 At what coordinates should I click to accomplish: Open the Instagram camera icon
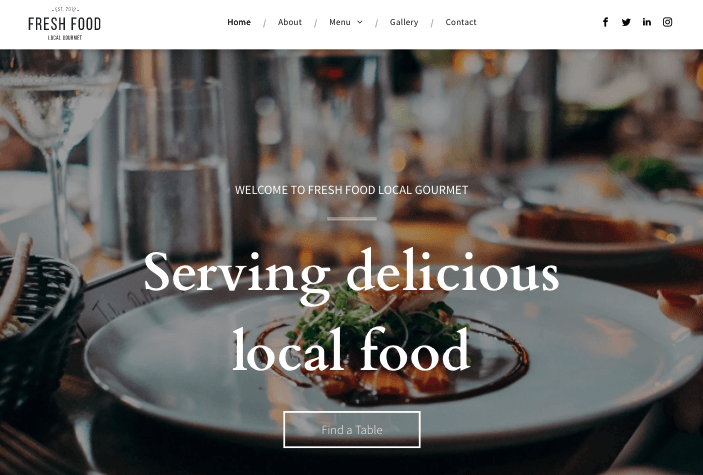(667, 22)
